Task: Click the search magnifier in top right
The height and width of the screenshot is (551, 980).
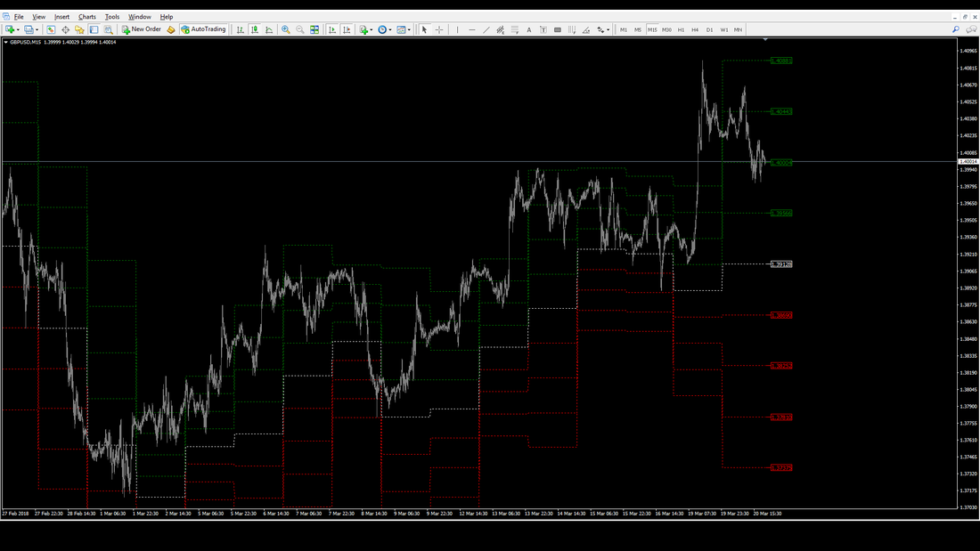Action: (x=956, y=29)
